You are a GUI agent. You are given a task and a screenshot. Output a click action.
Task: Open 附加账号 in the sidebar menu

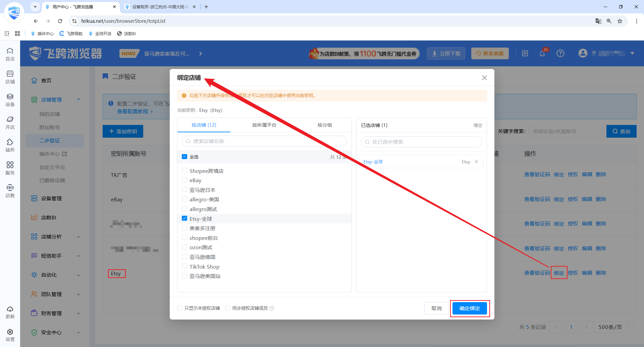click(50, 128)
